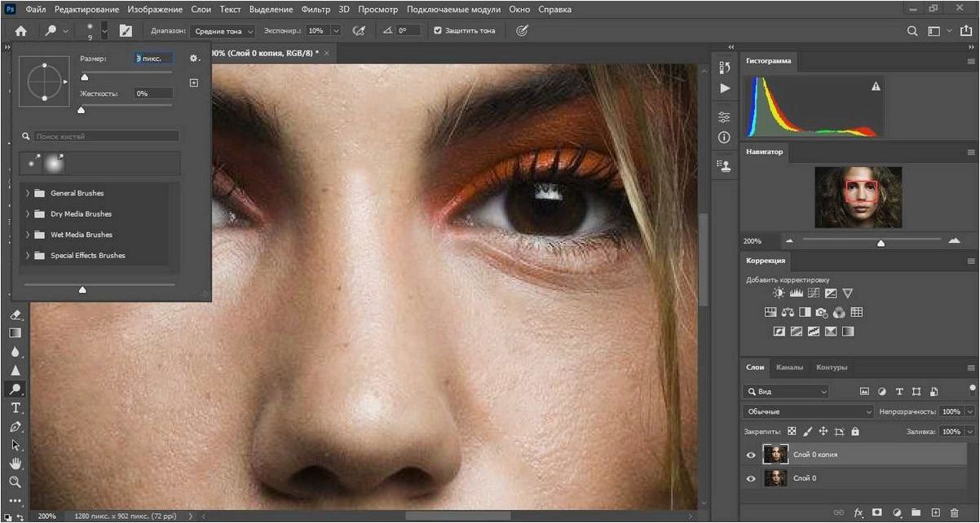This screenshot has width=980, height=523.
Task: Toggle lock transparent pixels
Action: (792, 431)
